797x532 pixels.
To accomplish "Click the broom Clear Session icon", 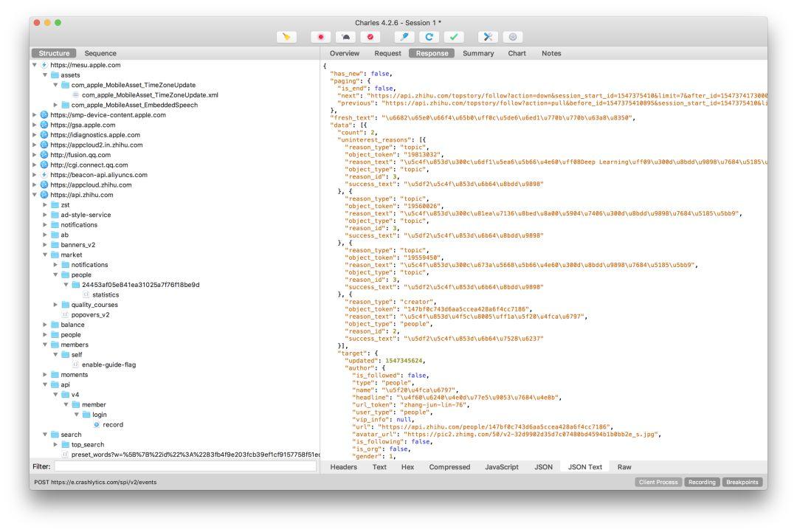I will [286, 37].
